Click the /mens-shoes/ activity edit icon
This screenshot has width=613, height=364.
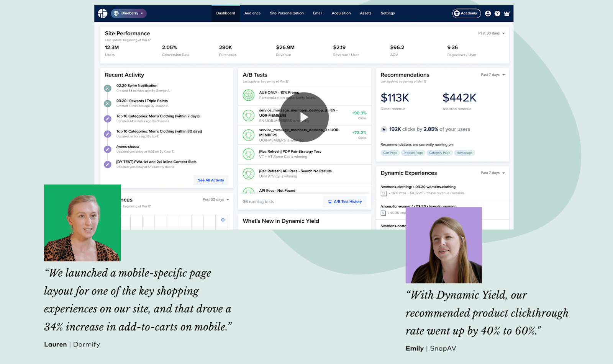[108, 149]
